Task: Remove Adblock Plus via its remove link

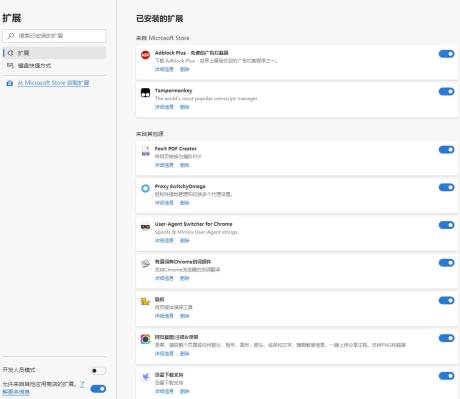Action: pyautogui.click(x=185, y=69)
